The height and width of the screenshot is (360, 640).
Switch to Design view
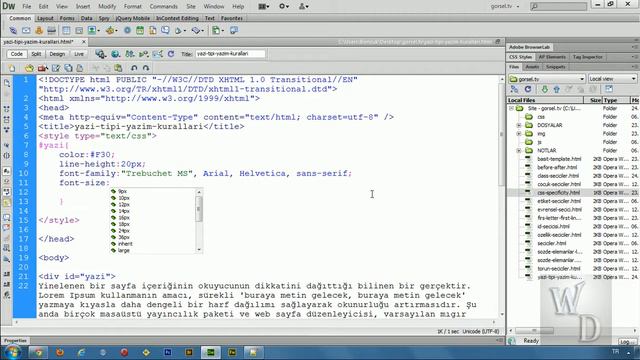point(57,54)
